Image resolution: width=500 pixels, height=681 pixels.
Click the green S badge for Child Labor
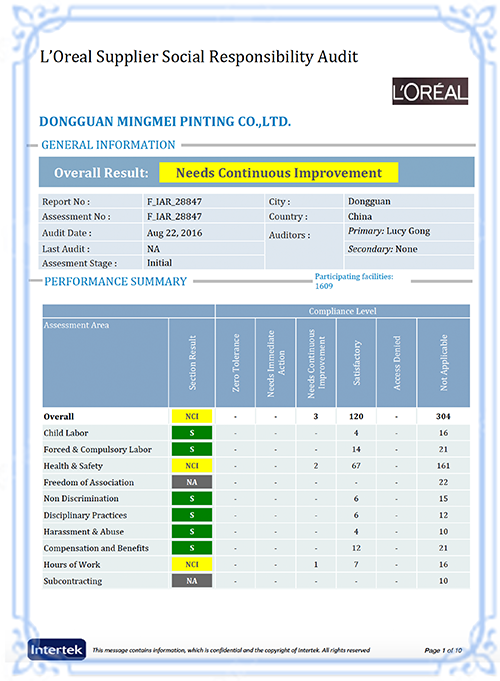click(192, 433)
